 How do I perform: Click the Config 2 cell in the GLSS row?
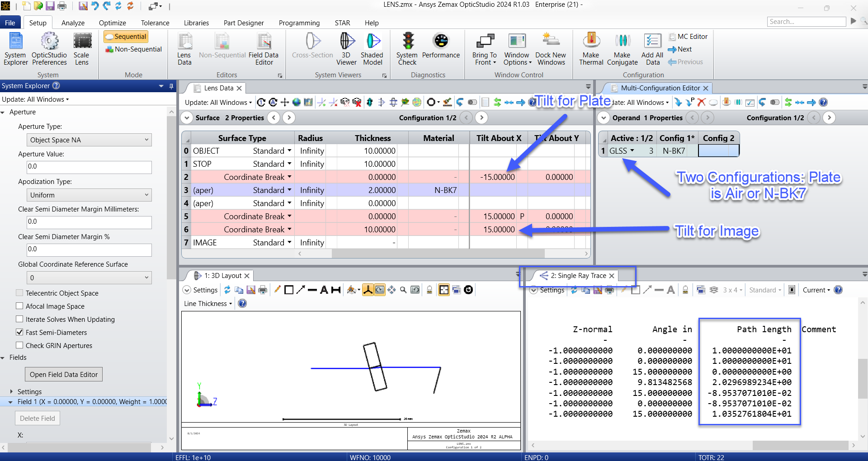coord(718,151)
